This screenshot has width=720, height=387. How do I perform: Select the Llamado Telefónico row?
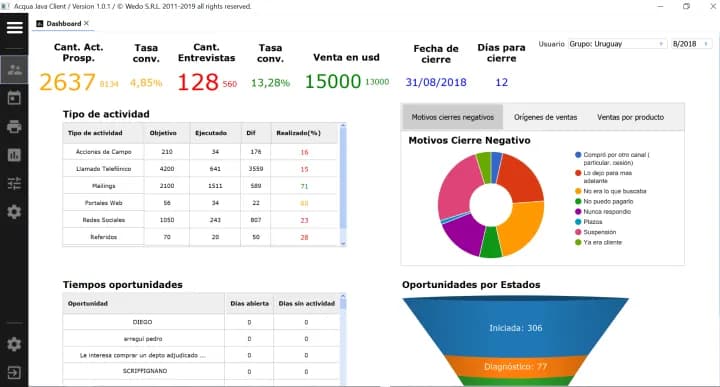click(x=201, y=168)
